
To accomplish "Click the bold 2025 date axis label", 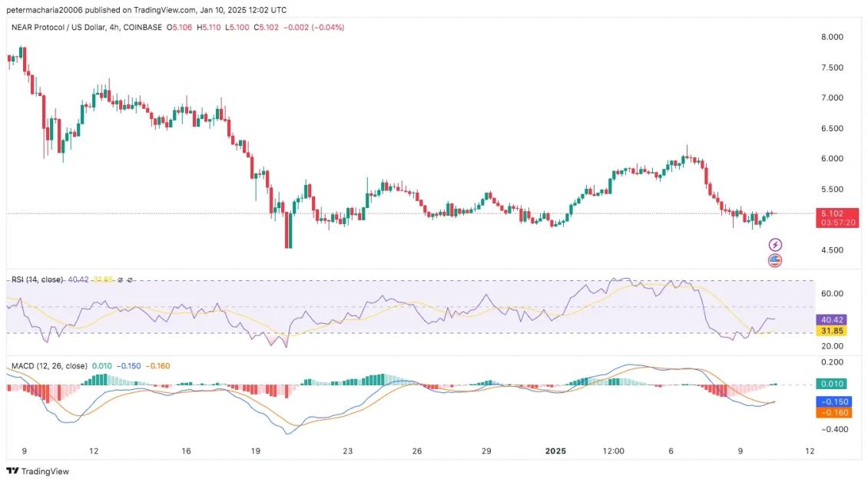I will click(555, 451).
